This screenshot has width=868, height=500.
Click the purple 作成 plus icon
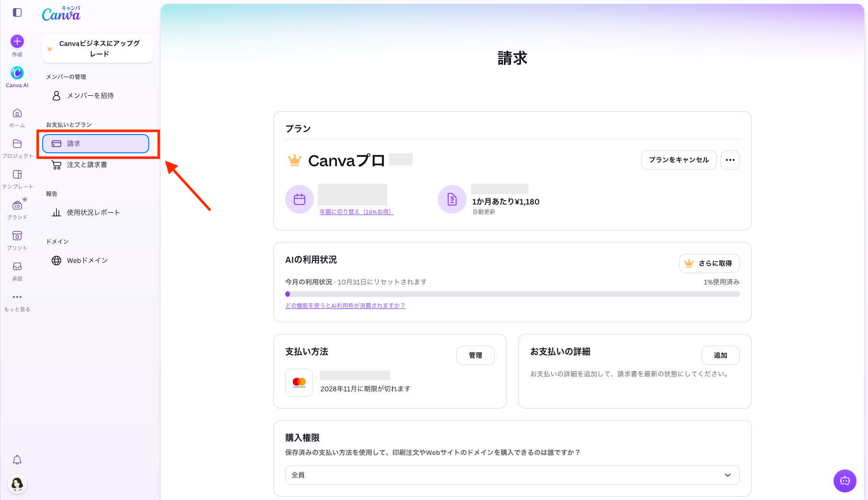pyautogui.click(x=17, y=41)
